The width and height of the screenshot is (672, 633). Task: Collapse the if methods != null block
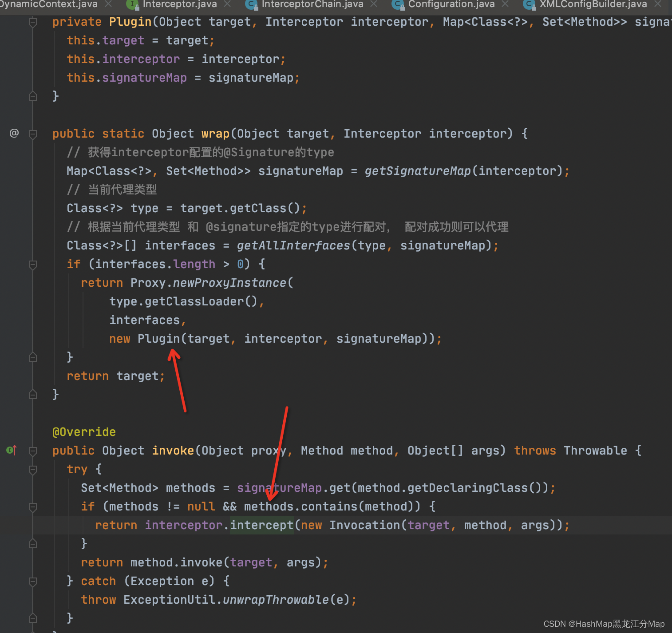(x=33, y=506)
